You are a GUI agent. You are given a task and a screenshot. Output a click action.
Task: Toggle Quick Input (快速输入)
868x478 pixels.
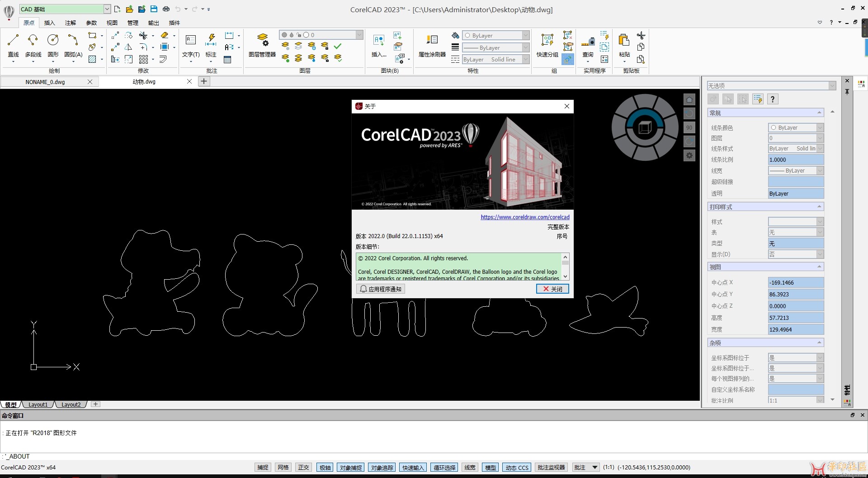click(x=413, y=468)
